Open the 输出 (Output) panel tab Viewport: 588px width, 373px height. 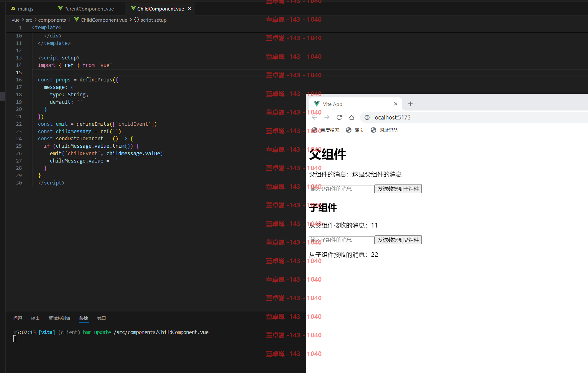click(35, 318)
